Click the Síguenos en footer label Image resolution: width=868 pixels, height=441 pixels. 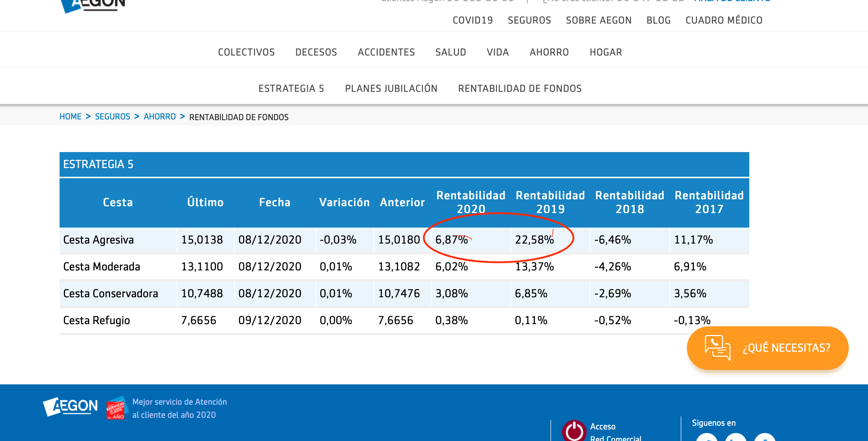714,423
